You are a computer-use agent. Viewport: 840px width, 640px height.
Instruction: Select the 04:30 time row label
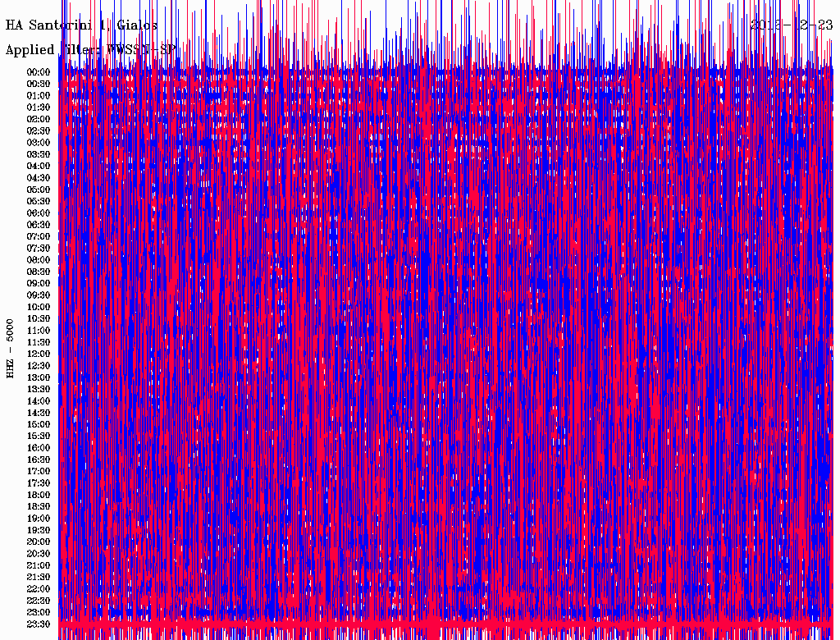click(x=39, y=178)
